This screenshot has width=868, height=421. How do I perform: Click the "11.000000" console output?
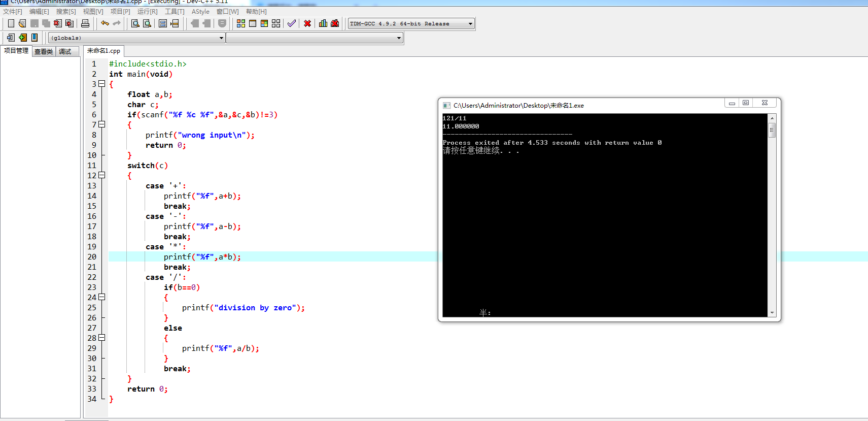461,126
